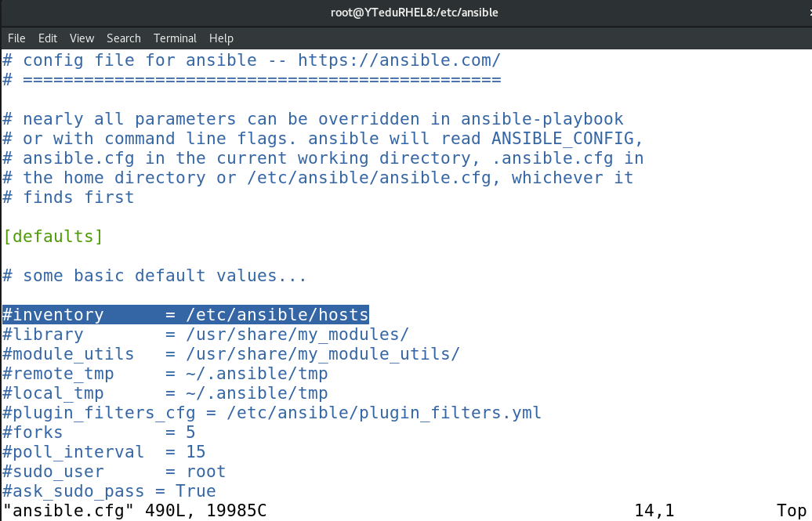The width and height of the screenshot is (812, 521).
Task: Click the #module_utils setting line
Action: [231, 354]
